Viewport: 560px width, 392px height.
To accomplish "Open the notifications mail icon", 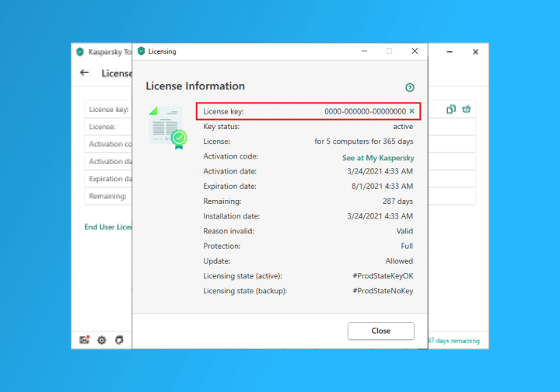I will pos(85,341).
